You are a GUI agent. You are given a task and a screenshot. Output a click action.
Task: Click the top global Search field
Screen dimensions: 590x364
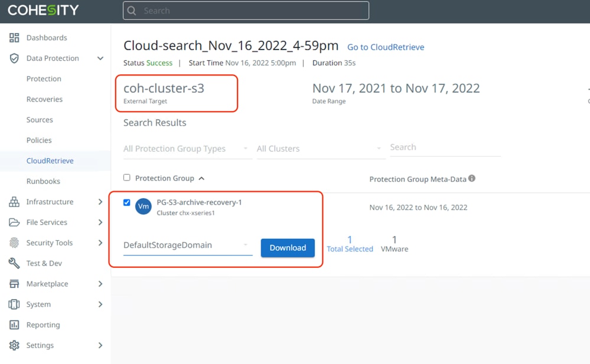point(246,11)
